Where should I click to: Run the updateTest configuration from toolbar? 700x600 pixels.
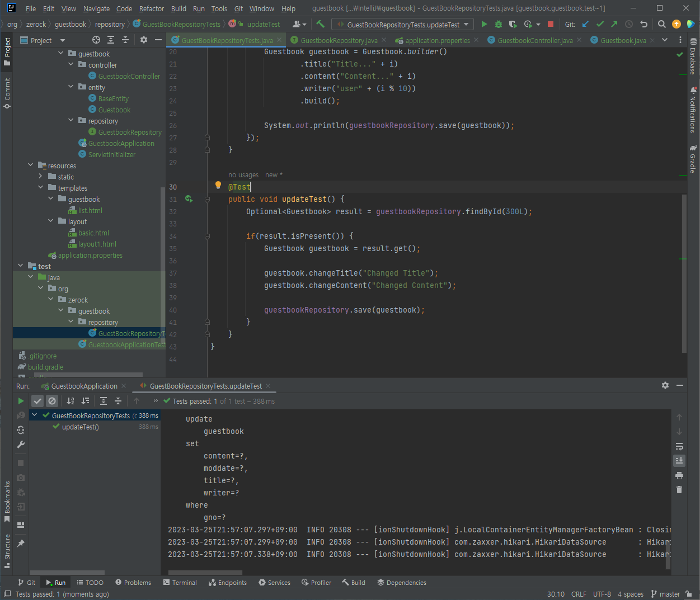tap(484, 24)
